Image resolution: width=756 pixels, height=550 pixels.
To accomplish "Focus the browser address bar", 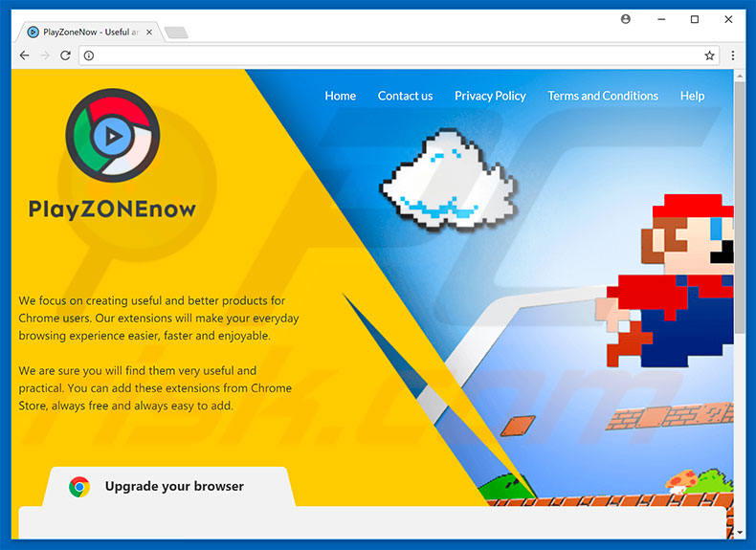I will [398, 55].
